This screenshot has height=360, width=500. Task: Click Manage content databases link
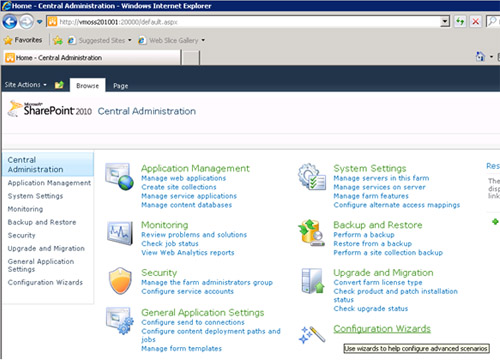(186, 205)
